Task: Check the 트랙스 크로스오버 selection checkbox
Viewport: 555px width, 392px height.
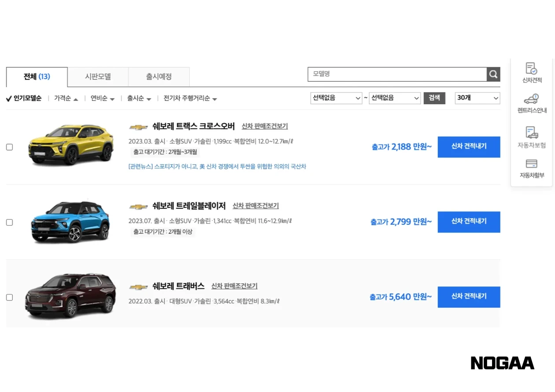Action: coord(9,147)
